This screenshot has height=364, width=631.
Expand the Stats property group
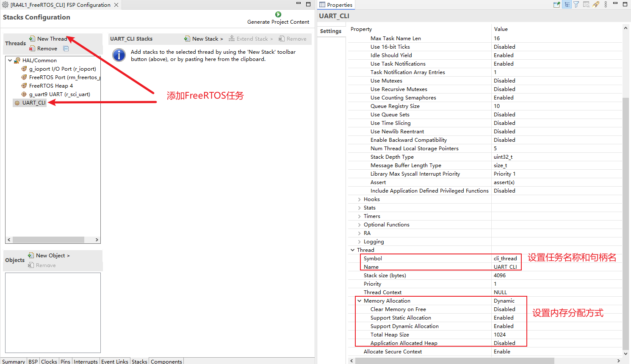[359, 208]
